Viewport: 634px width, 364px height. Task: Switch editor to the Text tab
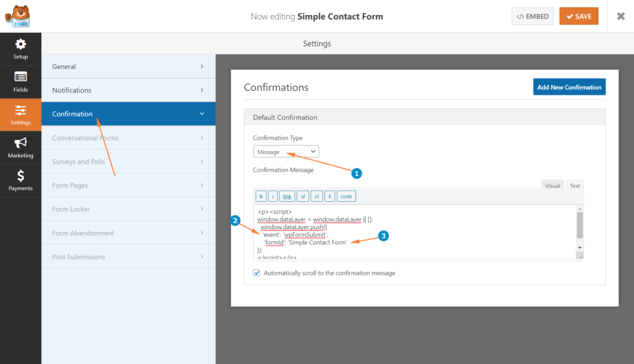point(575,186)
